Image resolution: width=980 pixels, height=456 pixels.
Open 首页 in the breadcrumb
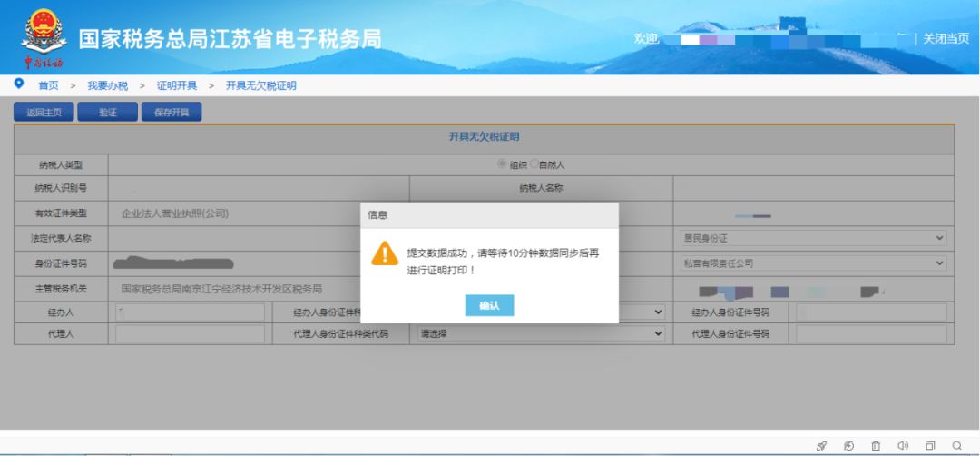(49, 85)
